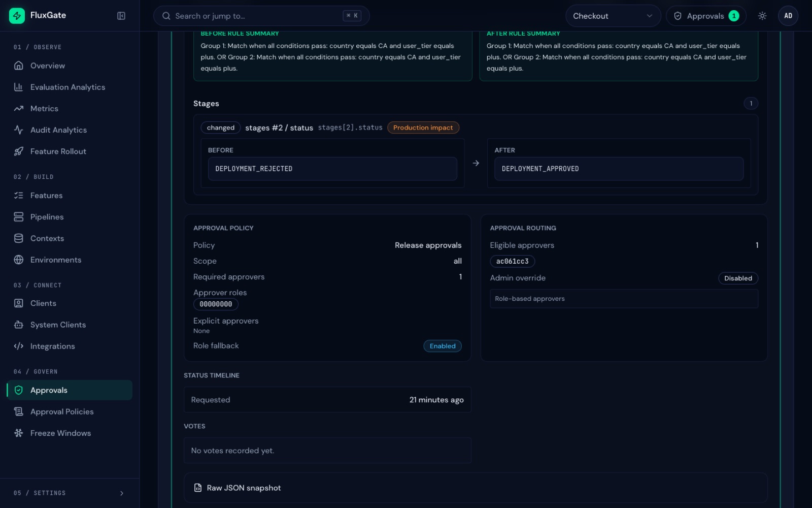This screenshot has height=508, width=812.
Task: Click the Pipelines icon in sidebar
Action: click(x=19, y=217)
